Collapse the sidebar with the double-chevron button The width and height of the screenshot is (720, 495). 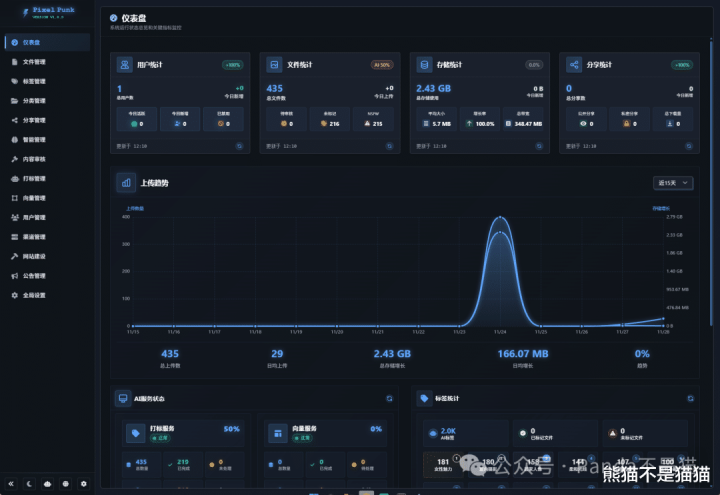coord(11,484)
